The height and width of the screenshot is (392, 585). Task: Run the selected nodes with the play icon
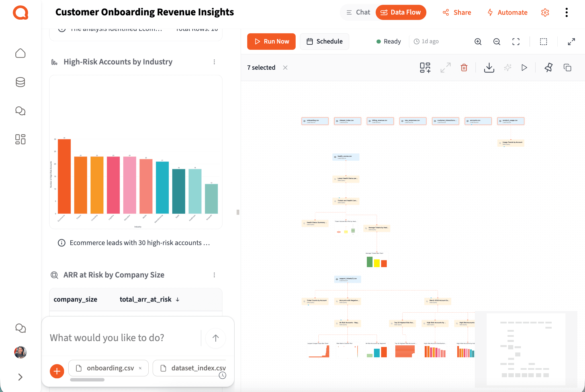tap(524, 68)
